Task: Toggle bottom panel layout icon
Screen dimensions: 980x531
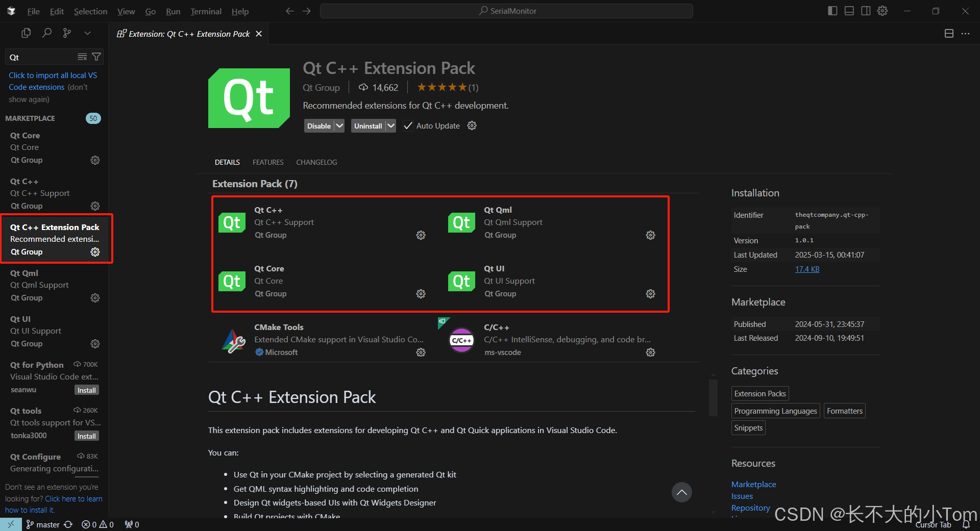Action: point(849,11)
